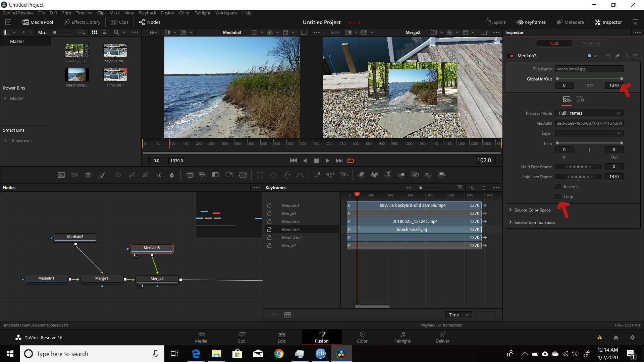The image size is (644, 362).
Task: Open the Effects Library panel
Action: (x=82, y=22)
